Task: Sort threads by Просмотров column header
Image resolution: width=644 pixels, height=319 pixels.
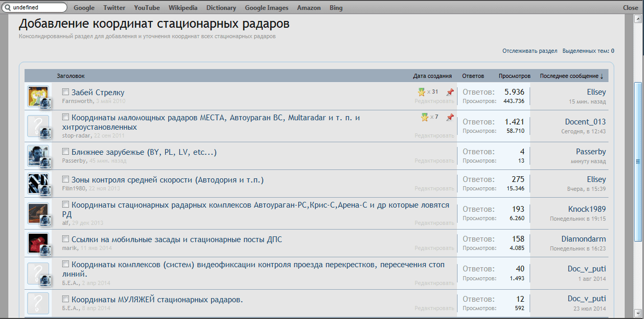Action: click(514, 76)
